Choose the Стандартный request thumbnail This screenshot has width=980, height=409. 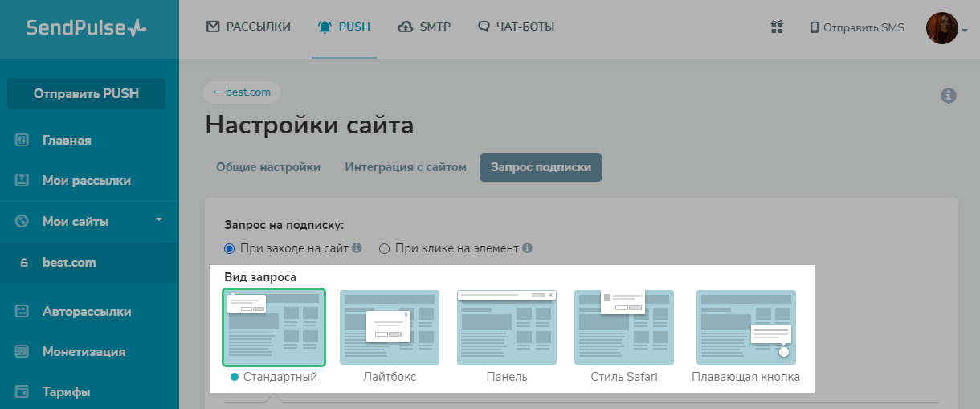pyautogui.click(x=274, y=327)
